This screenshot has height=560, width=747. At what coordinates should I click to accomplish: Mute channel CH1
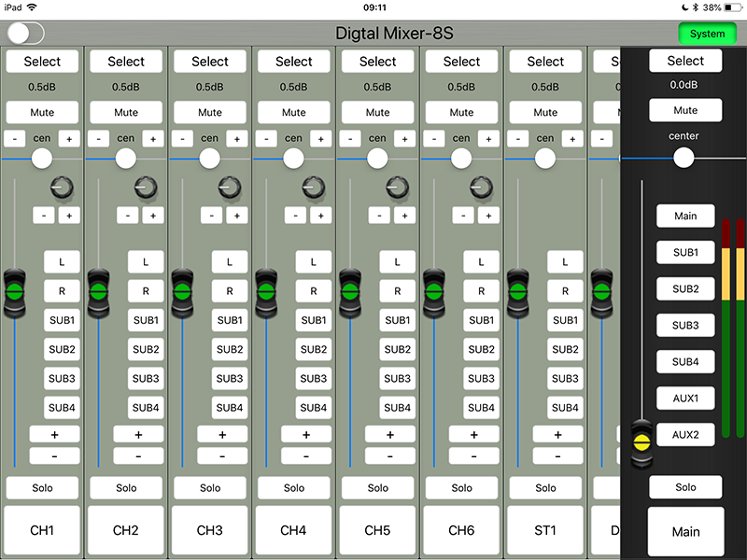click(42, 112)
